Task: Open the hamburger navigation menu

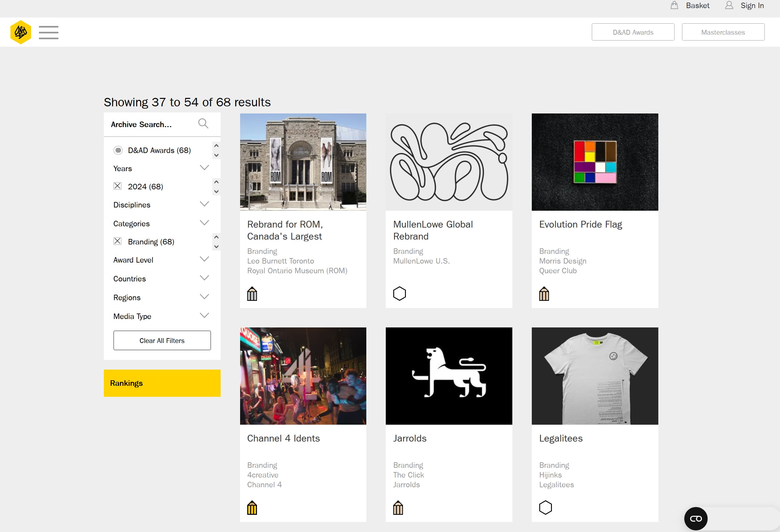Action: pyautogui.click(x=48, y=32)
